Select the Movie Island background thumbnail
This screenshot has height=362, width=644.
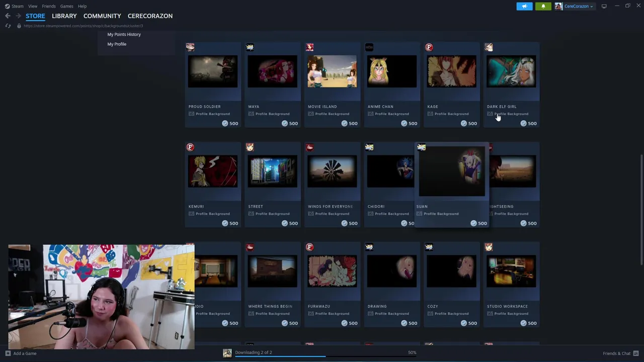[332, 71]
